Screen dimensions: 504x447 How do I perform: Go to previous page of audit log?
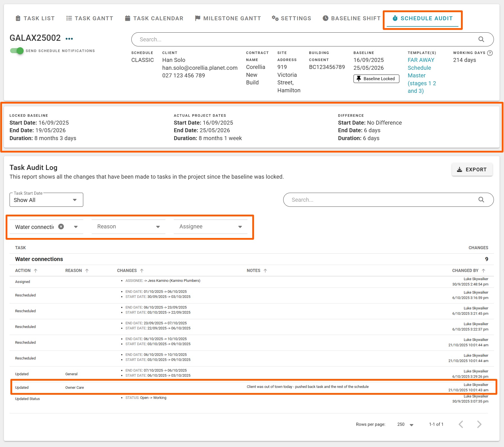[x=461, y=424]
